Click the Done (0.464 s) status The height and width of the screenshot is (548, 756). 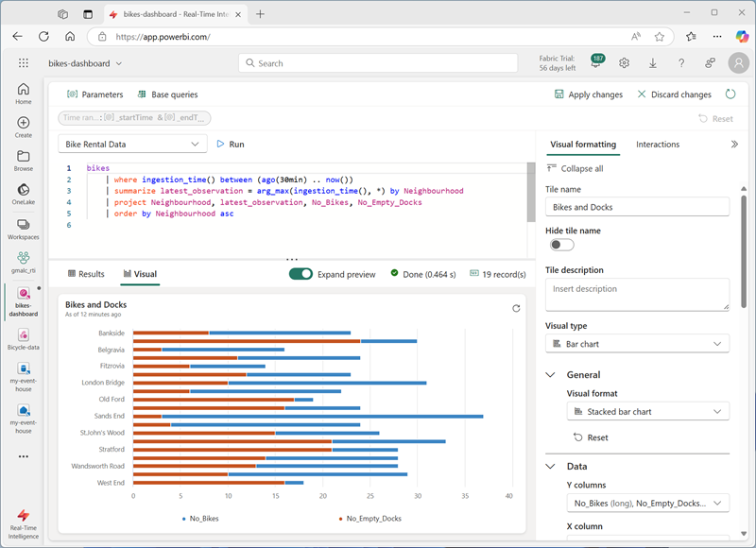(422, 274)
